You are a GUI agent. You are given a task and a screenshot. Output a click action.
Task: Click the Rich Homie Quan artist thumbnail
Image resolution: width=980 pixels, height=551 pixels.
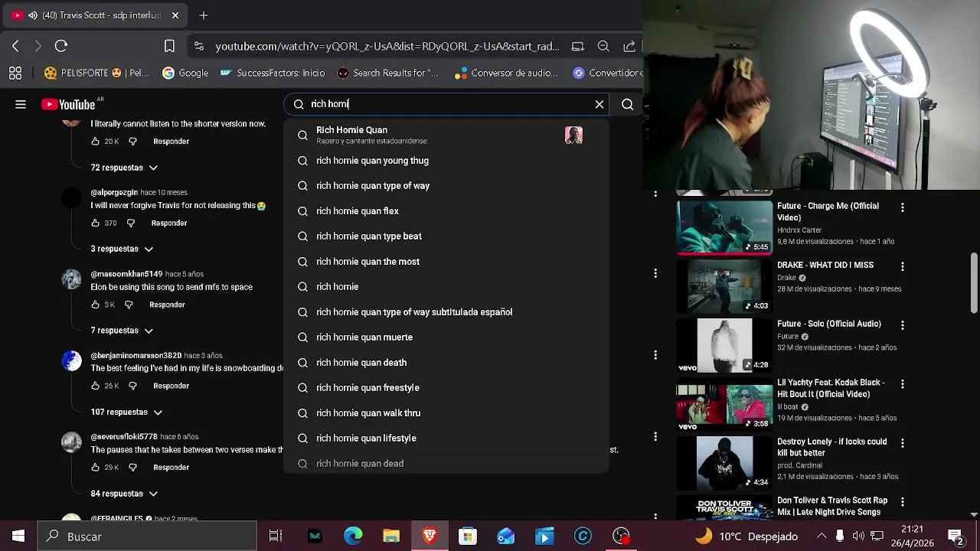573,135
